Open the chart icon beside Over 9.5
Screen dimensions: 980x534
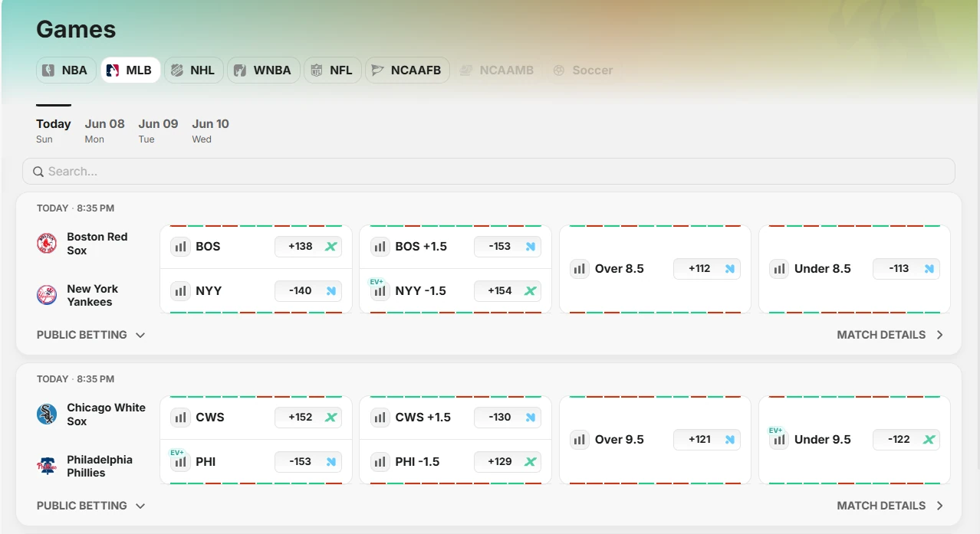[580, 440]
